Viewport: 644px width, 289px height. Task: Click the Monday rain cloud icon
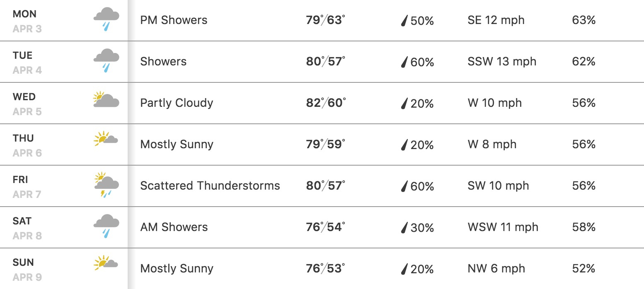point(107,20)
